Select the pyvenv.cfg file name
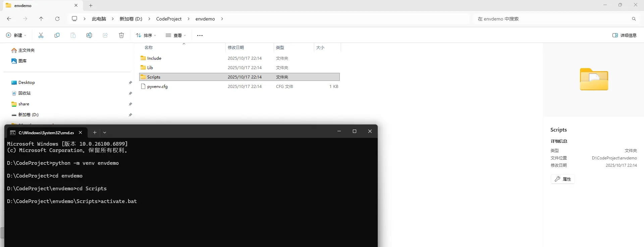Viewport: 644px width, 247px height. [157, 86]
